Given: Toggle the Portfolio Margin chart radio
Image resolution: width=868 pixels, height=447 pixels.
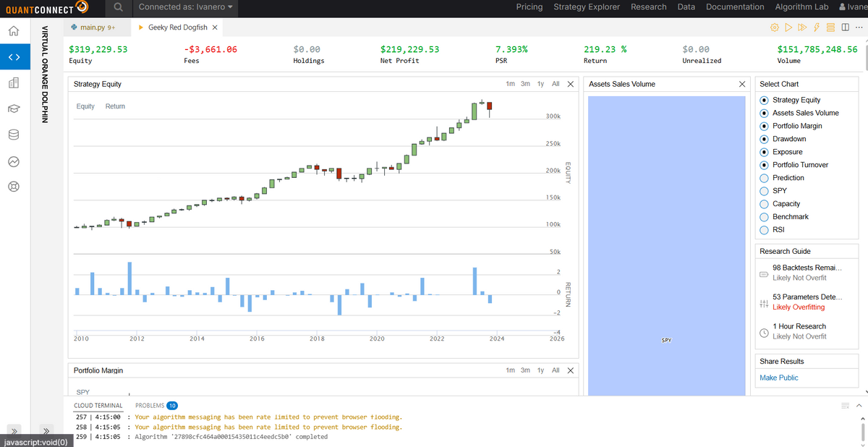Looking at the screenshot, I should (765, 127).
